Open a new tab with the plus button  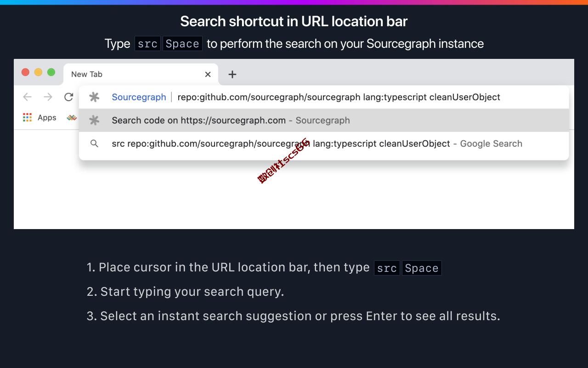[232, 74]
